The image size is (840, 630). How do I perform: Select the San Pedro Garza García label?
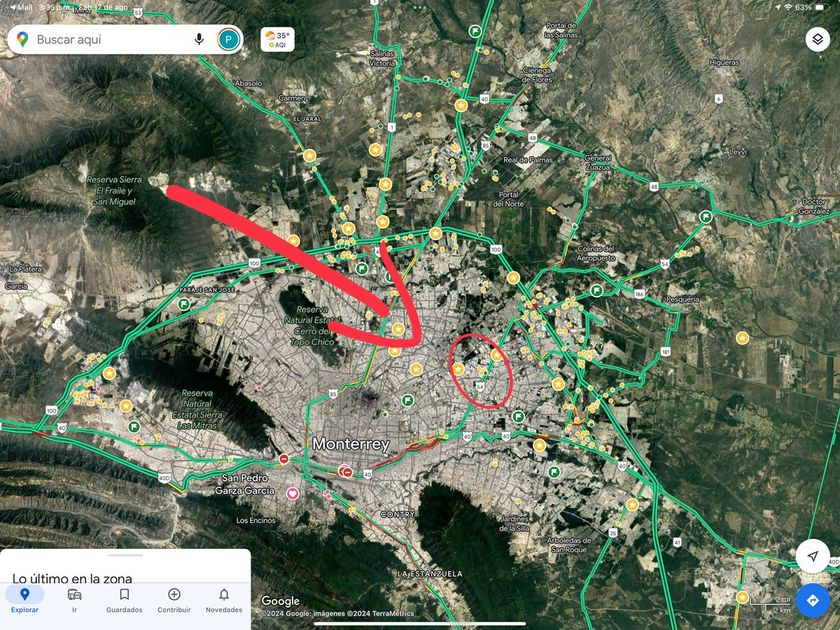click(x=245, y=484)
